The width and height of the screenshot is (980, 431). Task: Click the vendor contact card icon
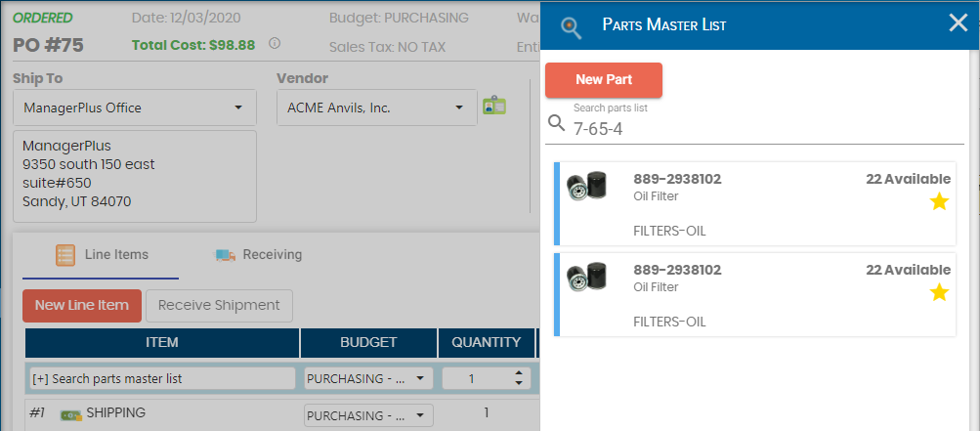click(x=494, y=107)
